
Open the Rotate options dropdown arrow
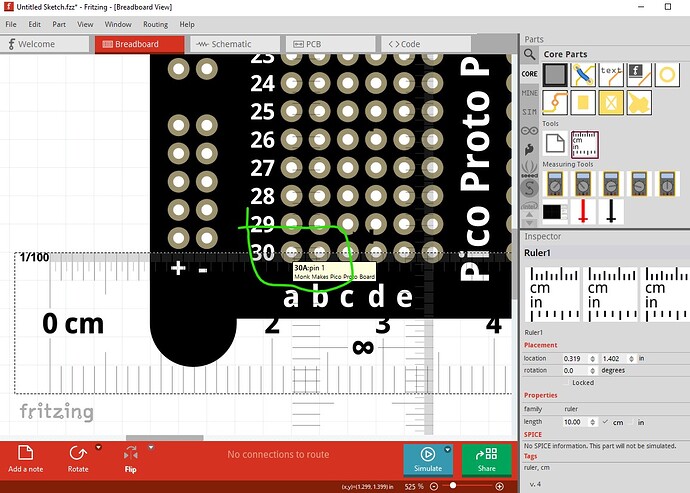(99, 448)
